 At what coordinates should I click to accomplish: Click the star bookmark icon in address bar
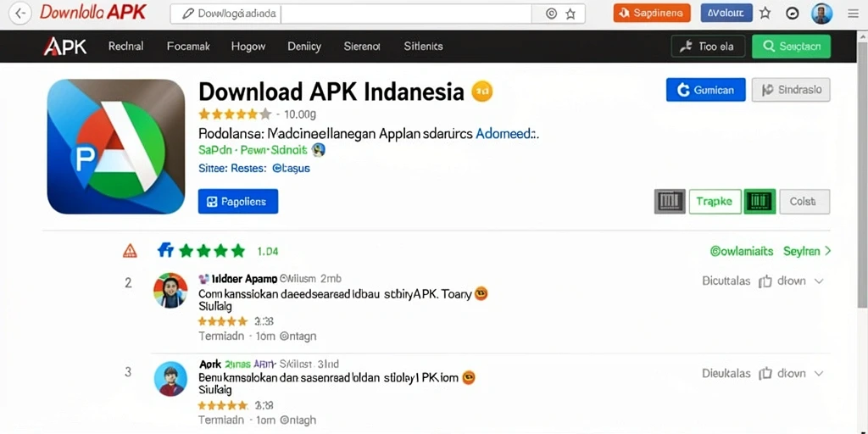pos(570,14)
